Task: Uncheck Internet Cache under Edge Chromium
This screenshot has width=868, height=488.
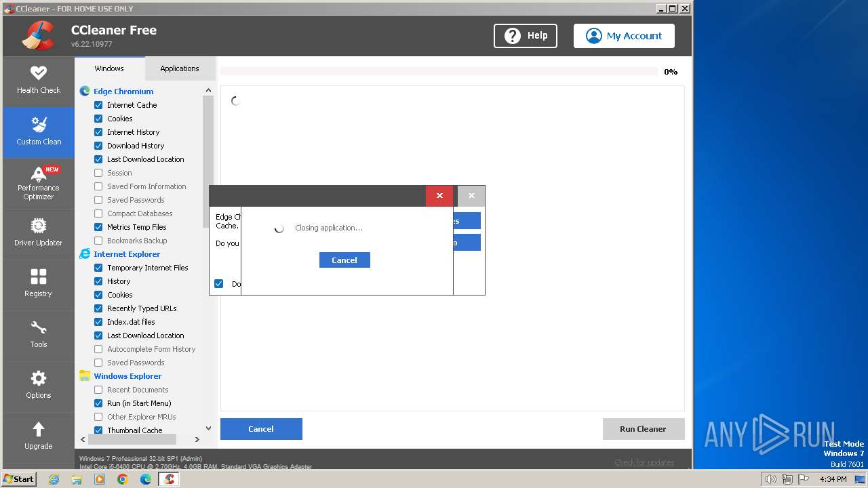Action: tap(98, 105)
